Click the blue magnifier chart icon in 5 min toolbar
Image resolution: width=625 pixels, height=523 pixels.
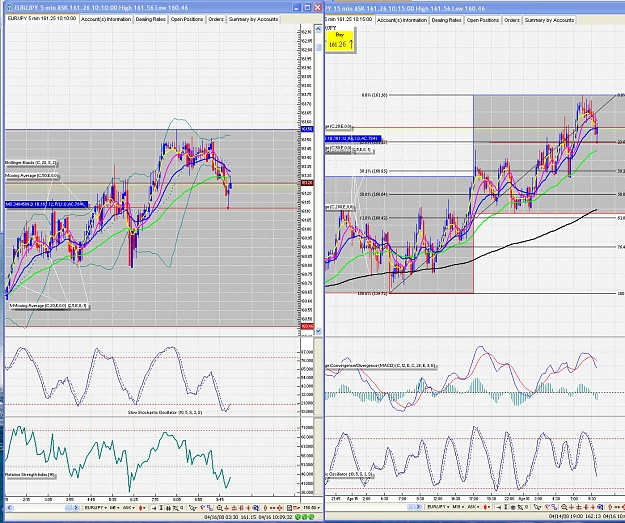(256, 508)
